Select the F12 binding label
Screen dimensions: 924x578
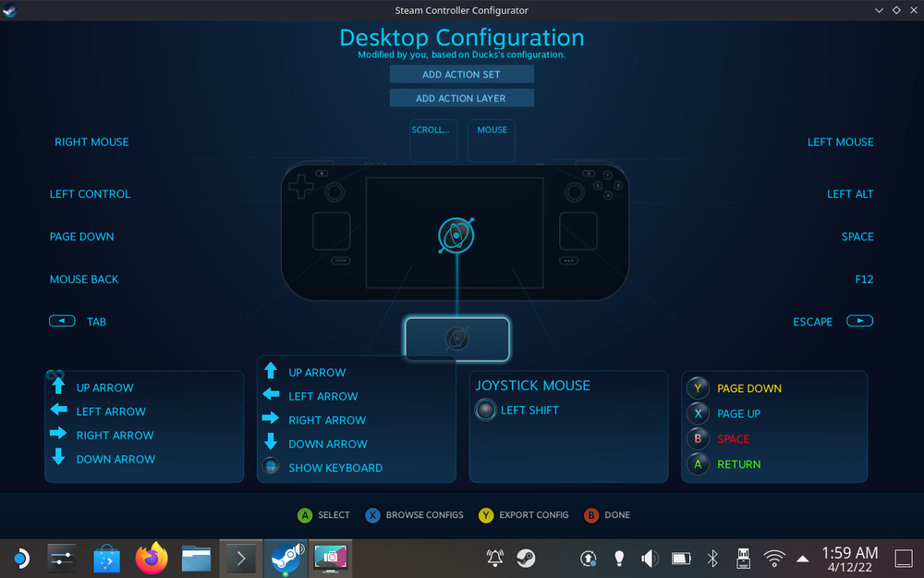[865, 279]
